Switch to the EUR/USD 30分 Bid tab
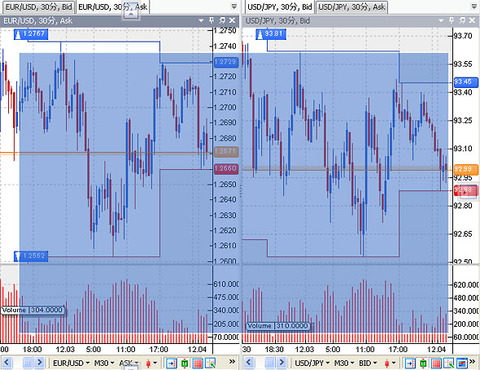The width and height of the screenshot is (480, 370). click(39, 7)
